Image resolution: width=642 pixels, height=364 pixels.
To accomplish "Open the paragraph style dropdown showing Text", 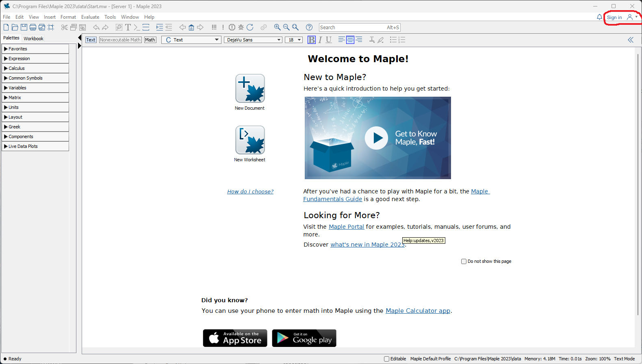I will click(191, 40).
